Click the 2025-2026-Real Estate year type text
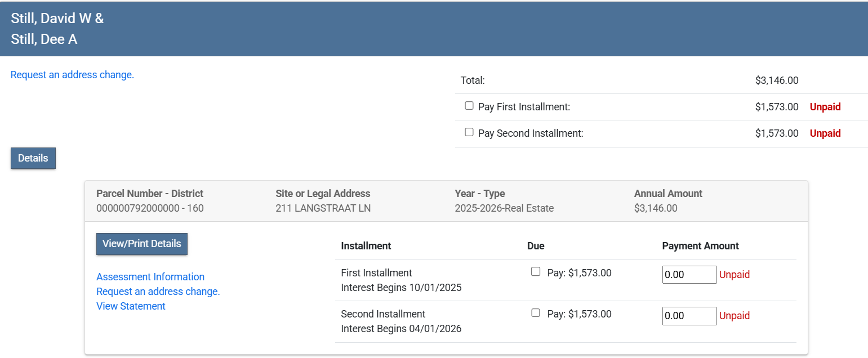 tap(504, 208)
